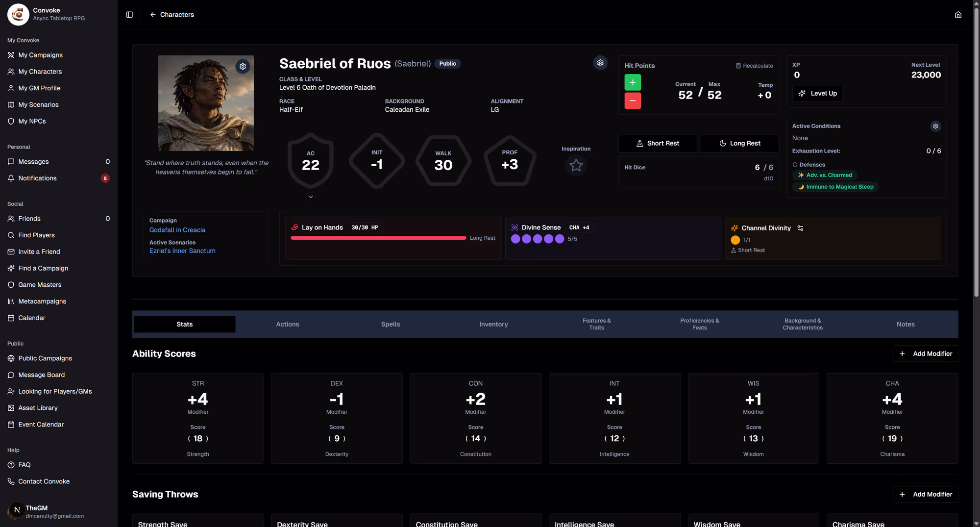
Task: Toggle the first Divine Sense charge
Action: [515, 239]
